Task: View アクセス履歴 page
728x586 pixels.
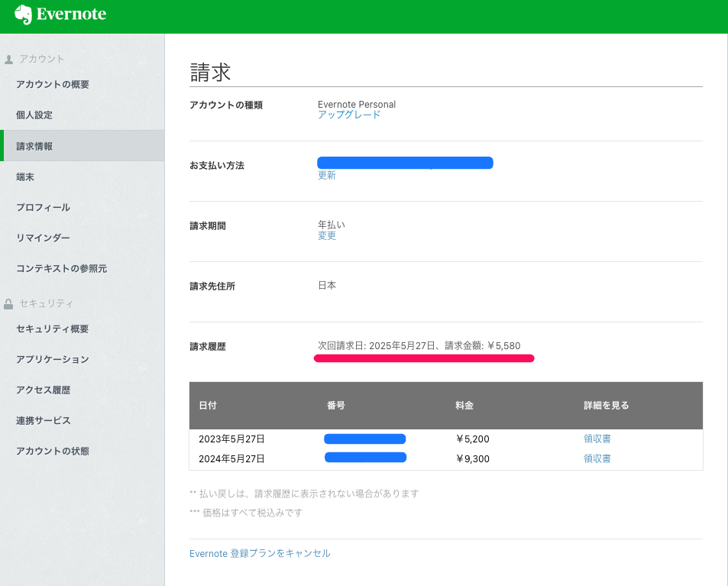Action: 44,390
